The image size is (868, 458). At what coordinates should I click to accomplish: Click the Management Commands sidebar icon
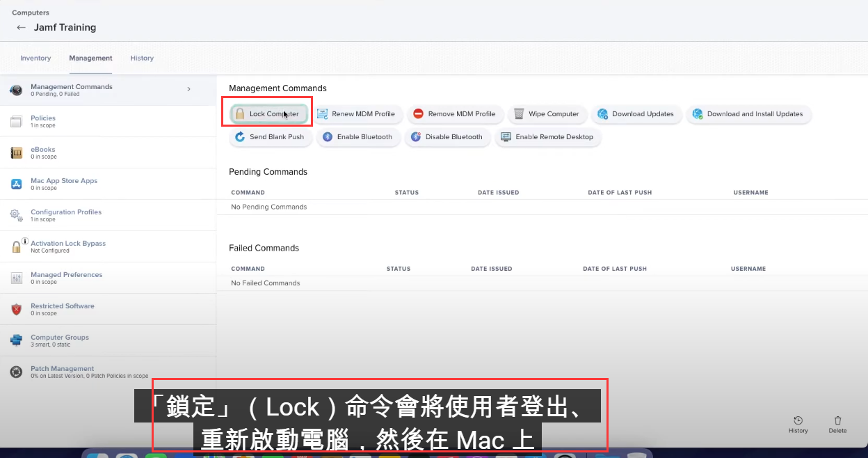point(16,90)
